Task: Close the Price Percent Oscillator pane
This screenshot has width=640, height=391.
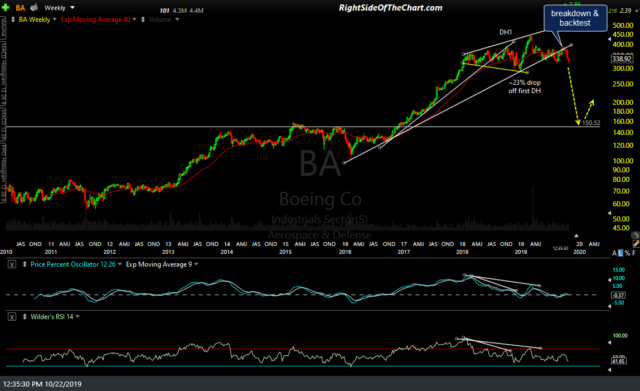Action: 12,264
